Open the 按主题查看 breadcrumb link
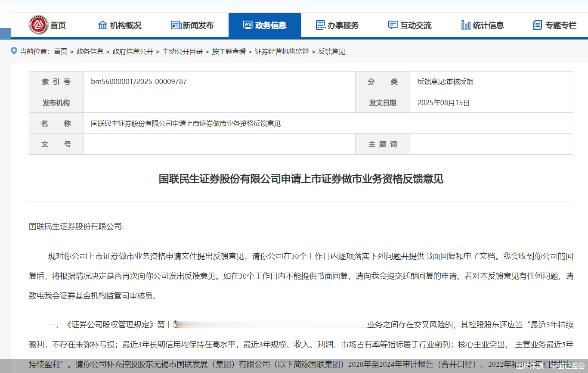The width and height of the screenshot is (588, 373). click(x=229, y=52)
